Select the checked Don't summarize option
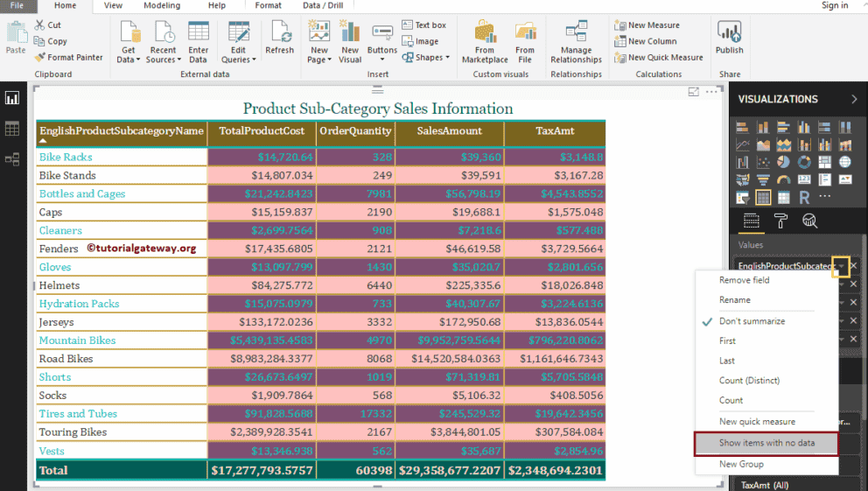 [752, 321]
